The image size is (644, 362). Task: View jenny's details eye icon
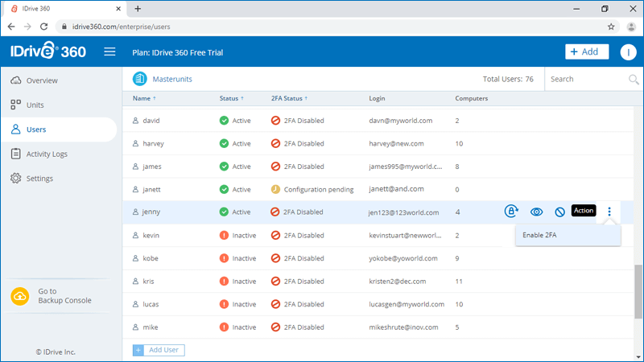[x=536, y=212]
